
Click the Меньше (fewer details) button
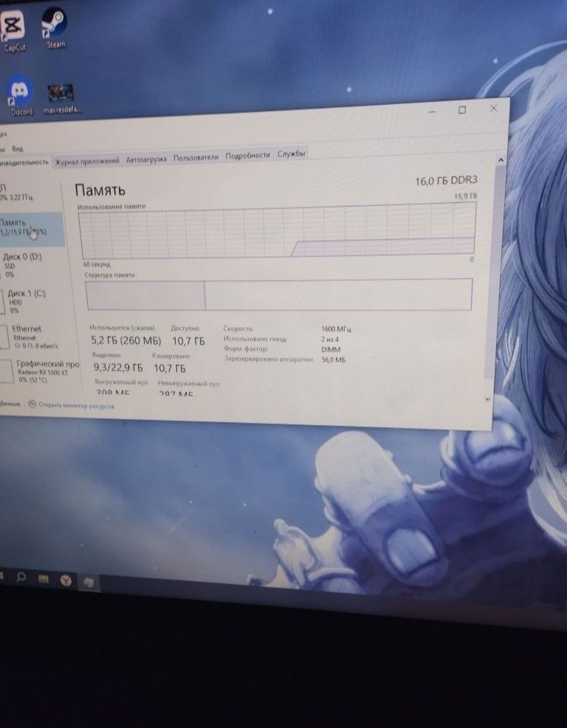coord(9,403)
